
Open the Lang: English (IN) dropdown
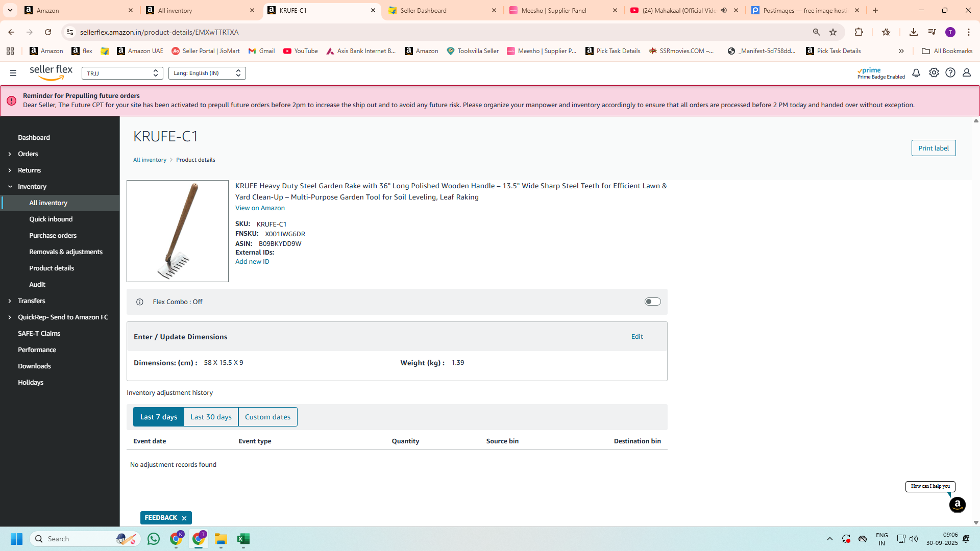click(207, 73)
